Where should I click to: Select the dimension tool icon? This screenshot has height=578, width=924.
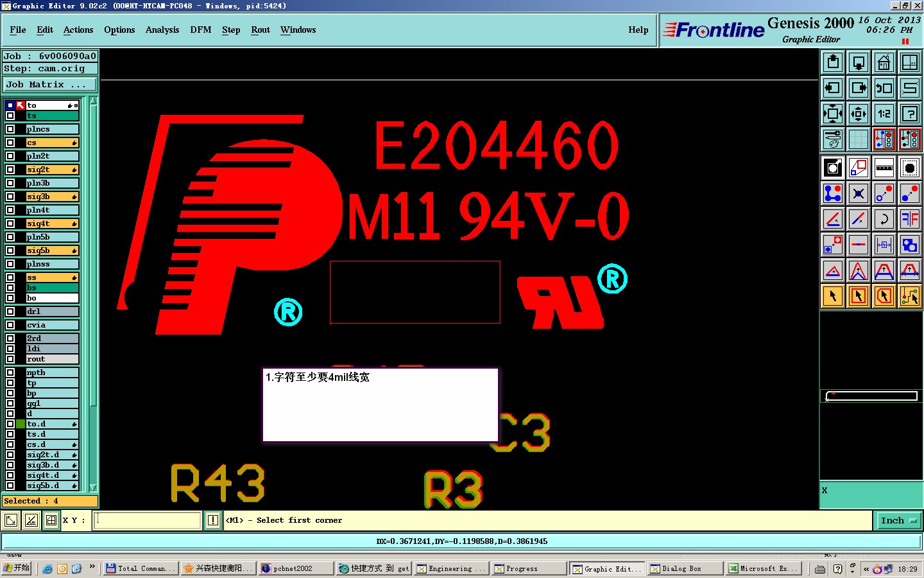click(x=884, y=245)
